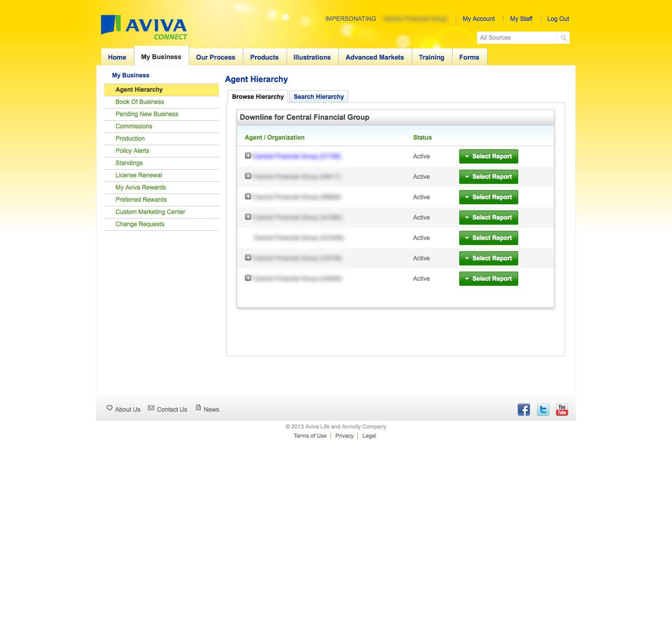Switch to the Search Hierarchy tab
This screenshot has width=672, height=617.
point(319,97)
